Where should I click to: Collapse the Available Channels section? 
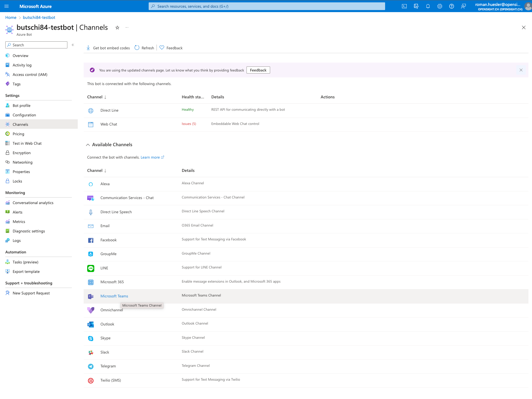pos(88,145)
